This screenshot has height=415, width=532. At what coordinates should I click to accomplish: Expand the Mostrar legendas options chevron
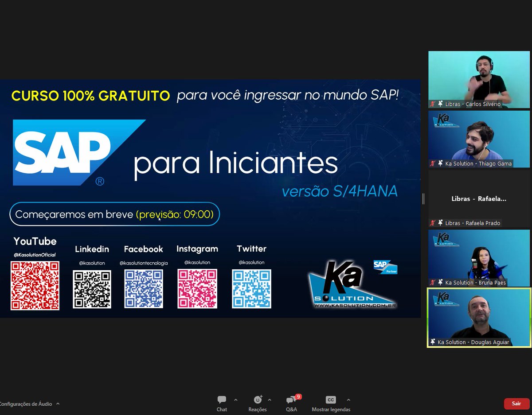[x=348, y=399]
